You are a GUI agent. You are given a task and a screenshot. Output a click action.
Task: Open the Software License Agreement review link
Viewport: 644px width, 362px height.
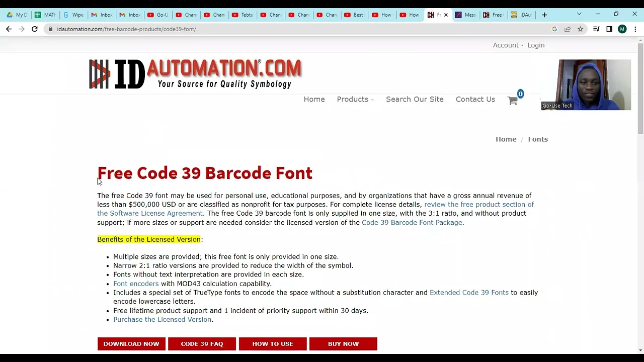click(315, 209)
